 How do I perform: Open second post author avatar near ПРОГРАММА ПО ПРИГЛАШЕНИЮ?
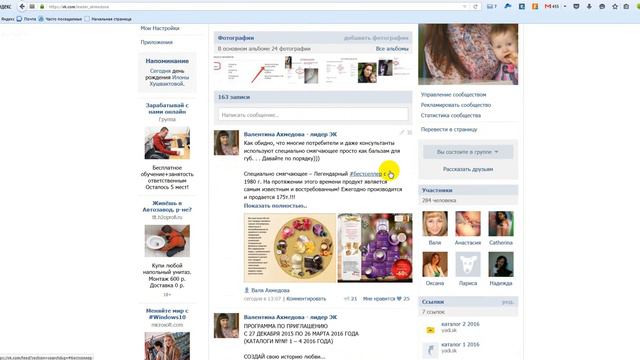pos(226,326)
